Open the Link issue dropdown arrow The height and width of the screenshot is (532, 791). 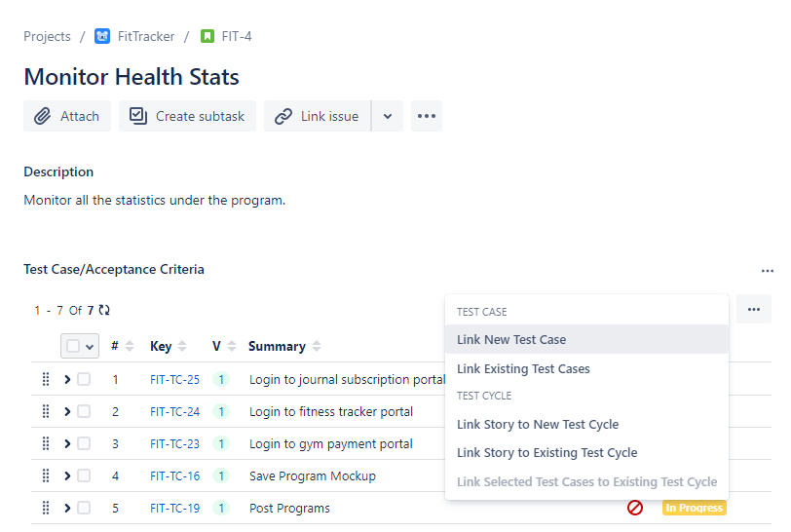coord(388,116)
